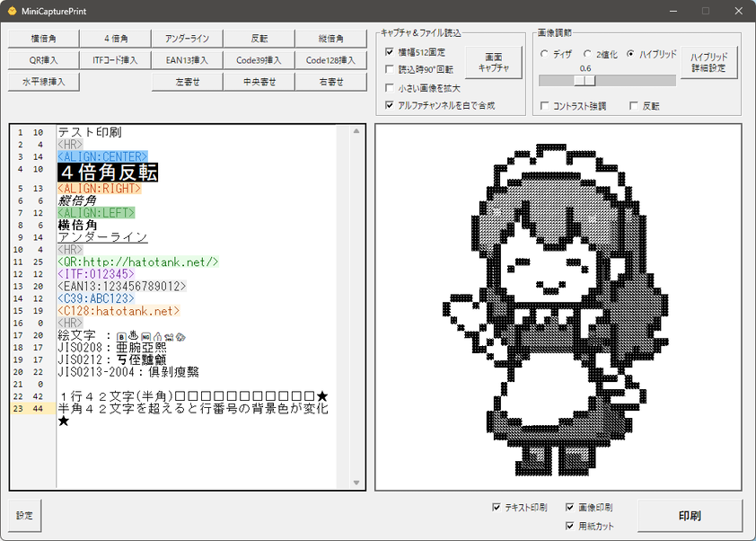Click the 絵文字 line in editor
The image size is (756, 541).
121,335
